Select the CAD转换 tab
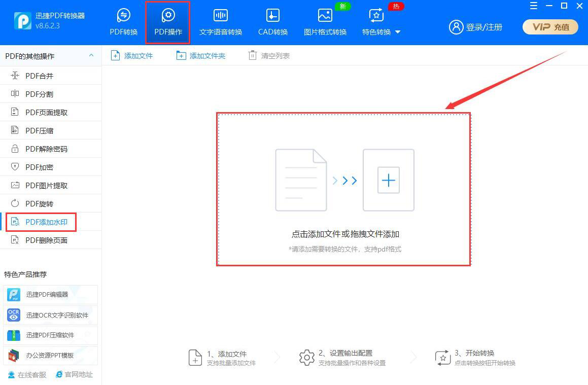The image size is (588, 385). [272, 22]
